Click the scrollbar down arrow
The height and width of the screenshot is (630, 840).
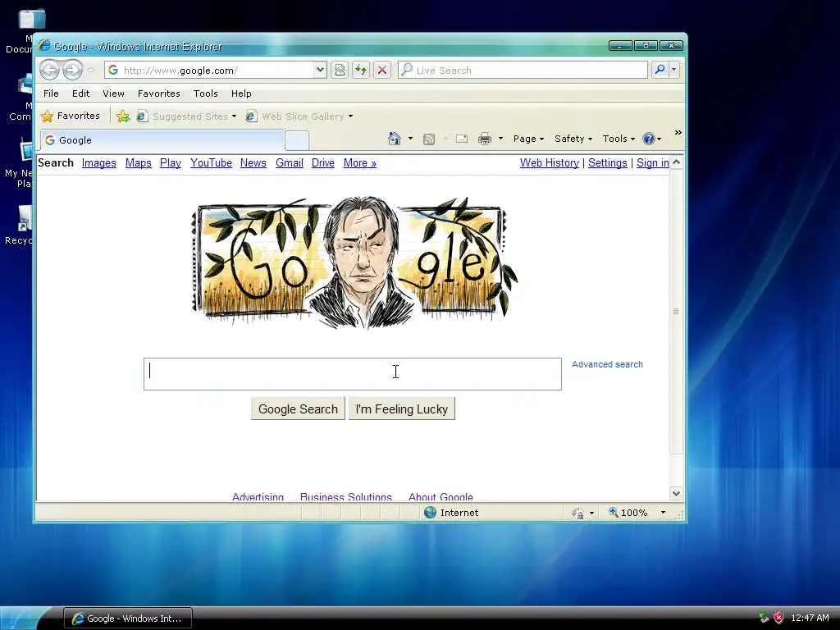676,493
